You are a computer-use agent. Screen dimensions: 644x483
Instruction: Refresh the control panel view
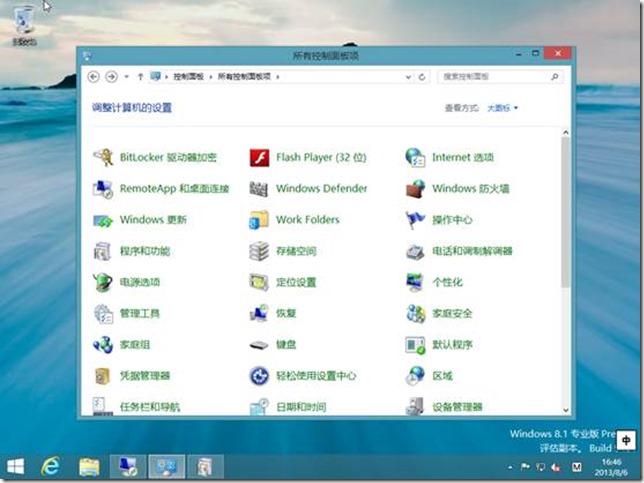422,77
